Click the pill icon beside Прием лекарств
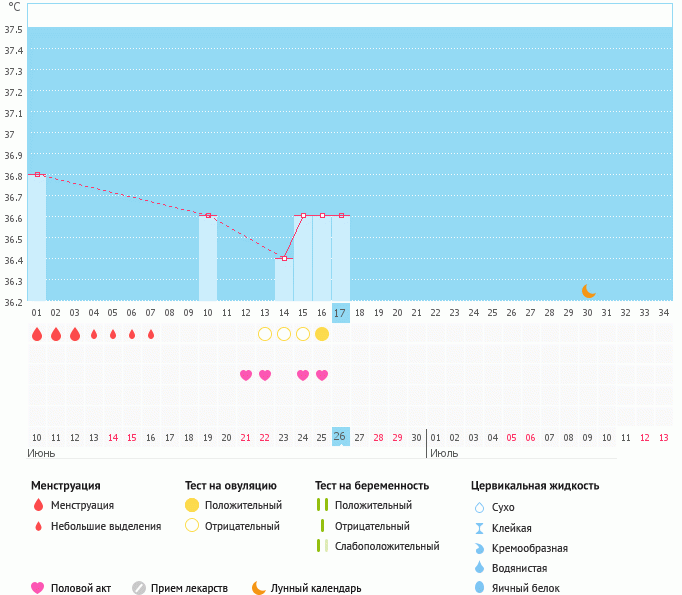Image resolution: width=682 pixels, height=595 pixels. [x=139, y=588]
